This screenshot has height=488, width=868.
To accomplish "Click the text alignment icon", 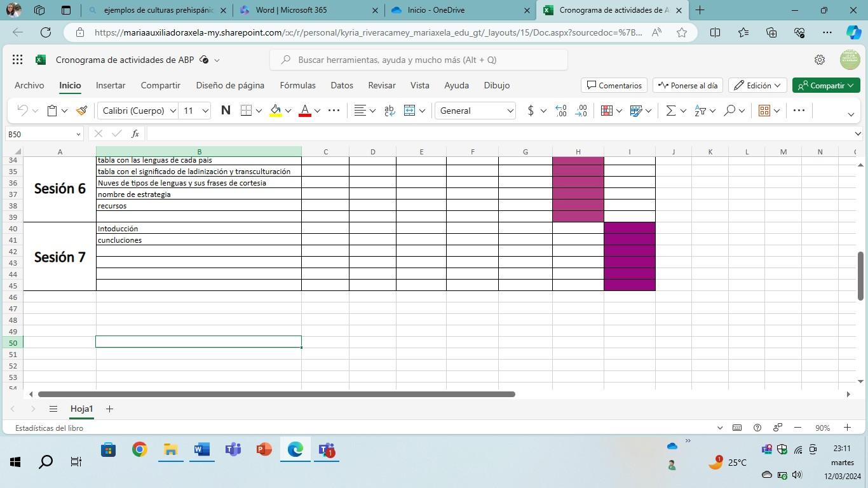I will [360, 111].
